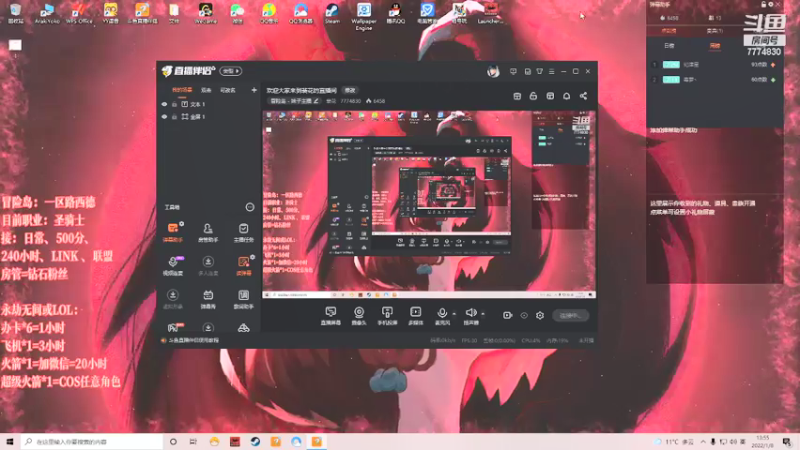Select the second tab right of the orange tab in helper overlay
The width and height of the screenshot is (800, 450).
714,31
